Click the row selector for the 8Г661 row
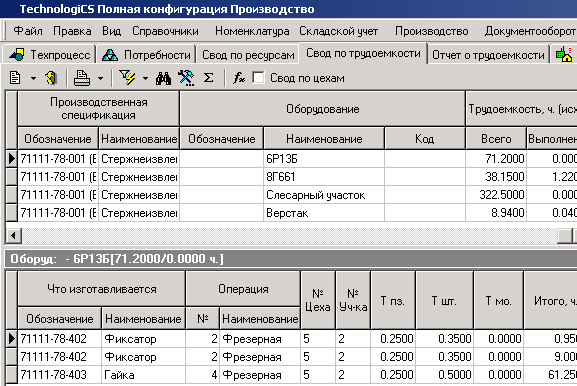This screenshot has height=386, width=577. [x=12, y=177]
